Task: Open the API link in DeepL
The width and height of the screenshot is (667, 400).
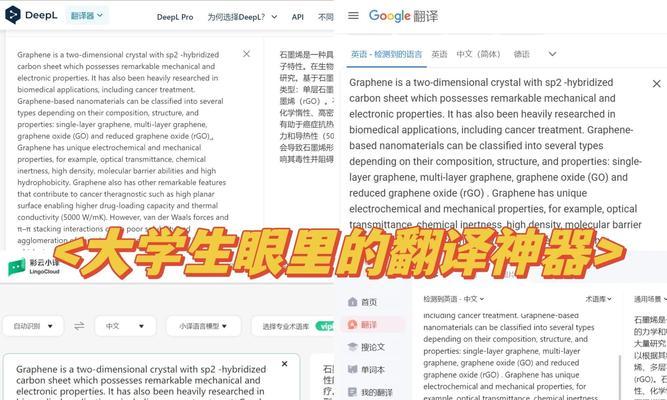Action: [298, 17]
